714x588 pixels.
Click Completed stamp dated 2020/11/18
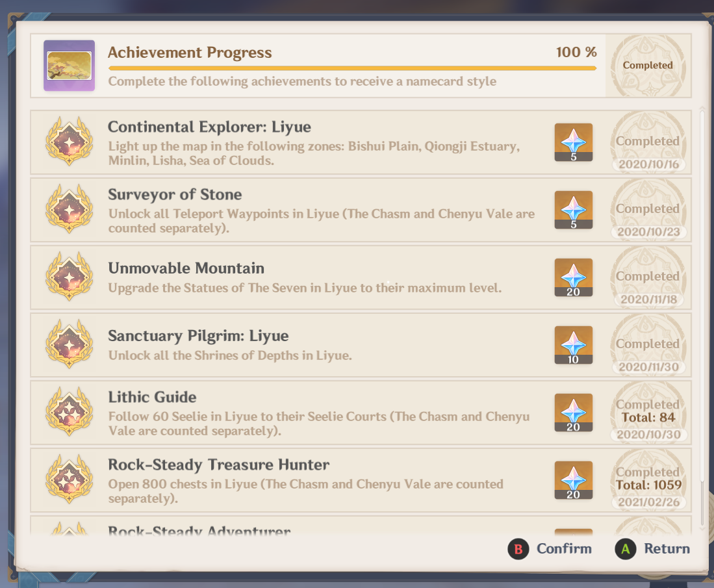[648, 278]
